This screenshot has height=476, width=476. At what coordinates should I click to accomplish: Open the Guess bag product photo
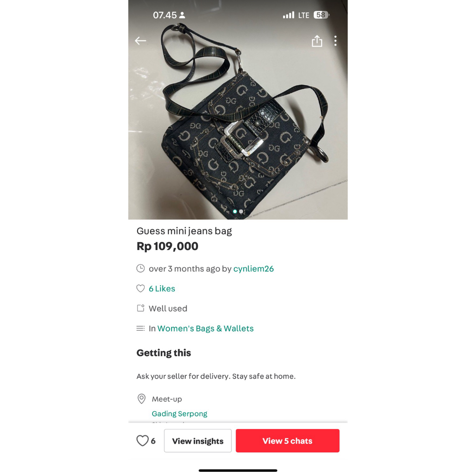pos(238,121)
